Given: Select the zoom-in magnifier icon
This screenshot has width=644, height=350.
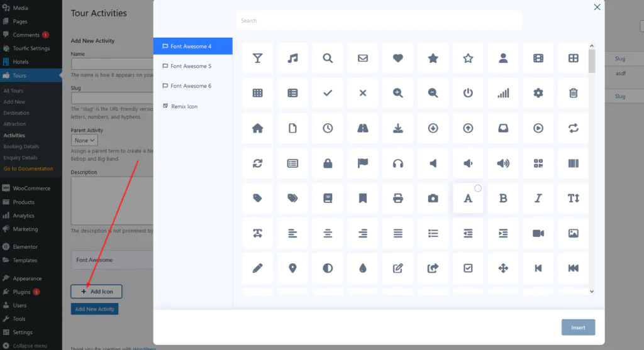Looking at the screenshot, I should [x=397, y=93].
